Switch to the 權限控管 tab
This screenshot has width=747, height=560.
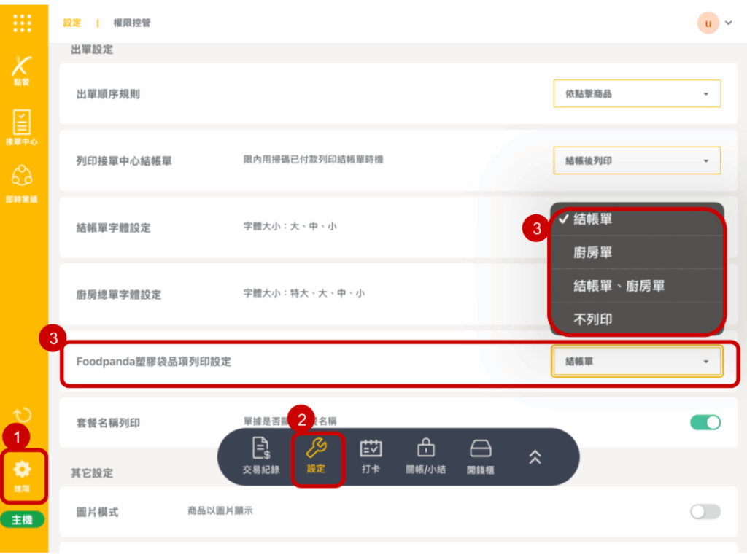(132, 23)
